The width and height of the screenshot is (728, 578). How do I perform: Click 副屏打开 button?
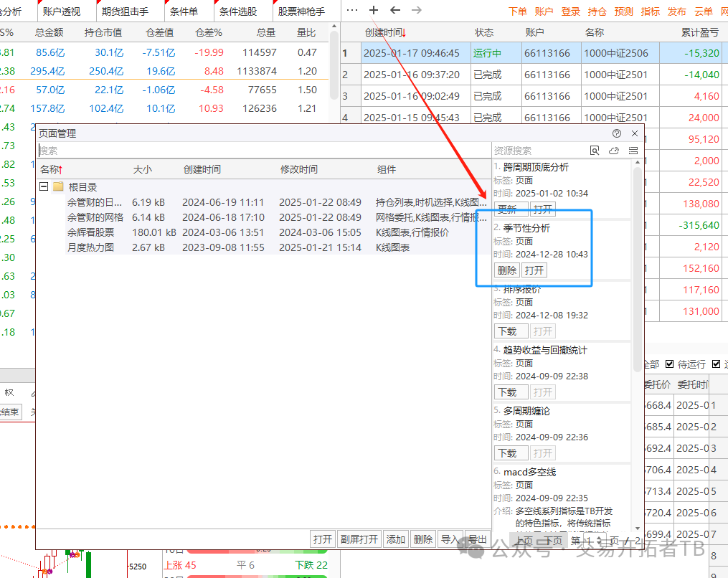(359, 539)
